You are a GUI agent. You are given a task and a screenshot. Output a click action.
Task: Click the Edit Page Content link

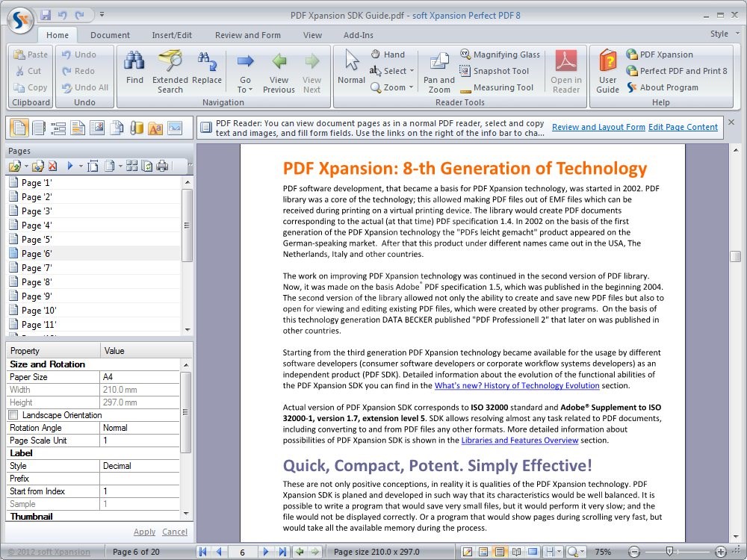click(x=683, y=127)
